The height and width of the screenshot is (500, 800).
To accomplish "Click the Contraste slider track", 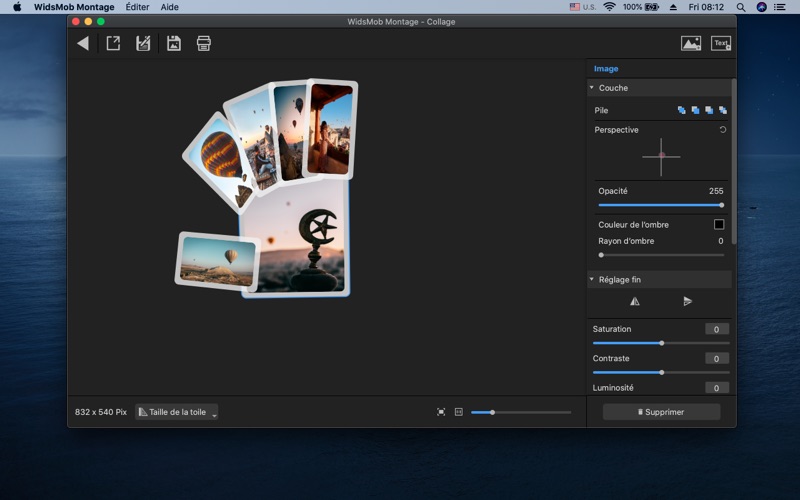I will pyautogui.click(x=661, y=372).
